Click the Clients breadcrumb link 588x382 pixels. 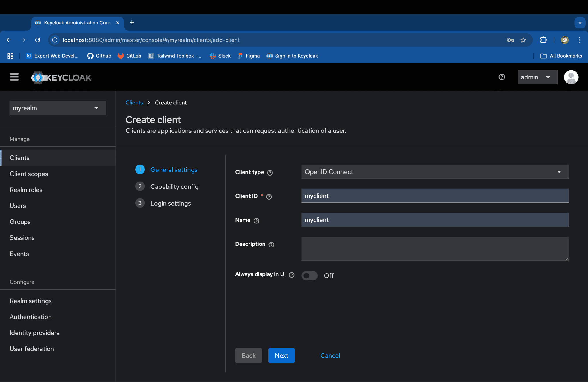[x=134, y=103]
